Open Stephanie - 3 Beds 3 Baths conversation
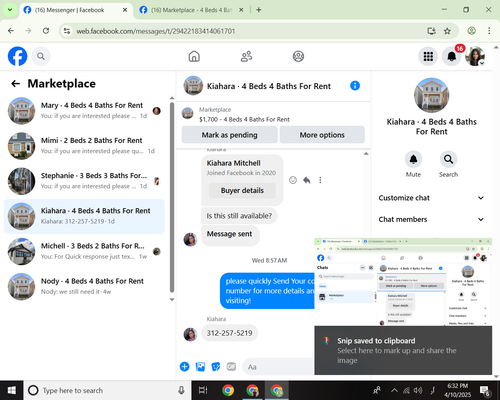 84,181
